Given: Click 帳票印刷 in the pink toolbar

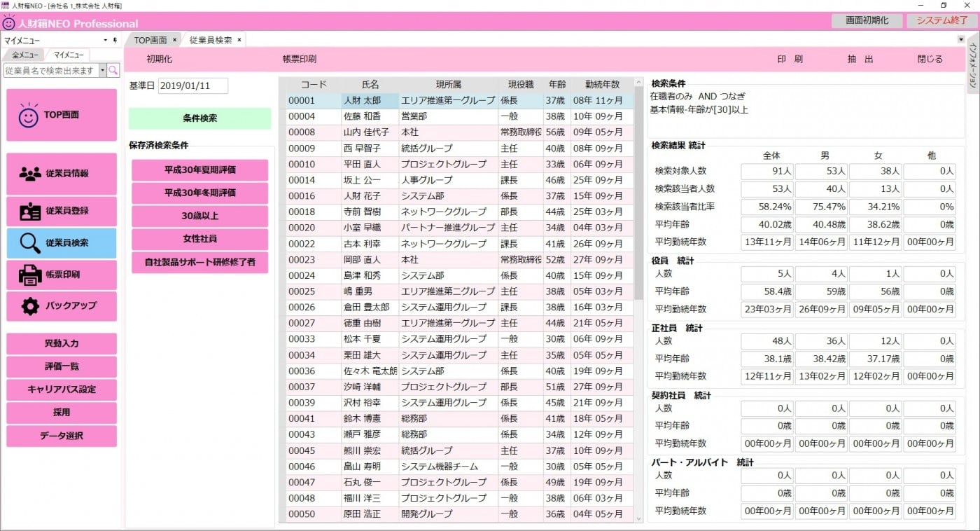Looking at the screenshot, I should [x=300, y=60].
